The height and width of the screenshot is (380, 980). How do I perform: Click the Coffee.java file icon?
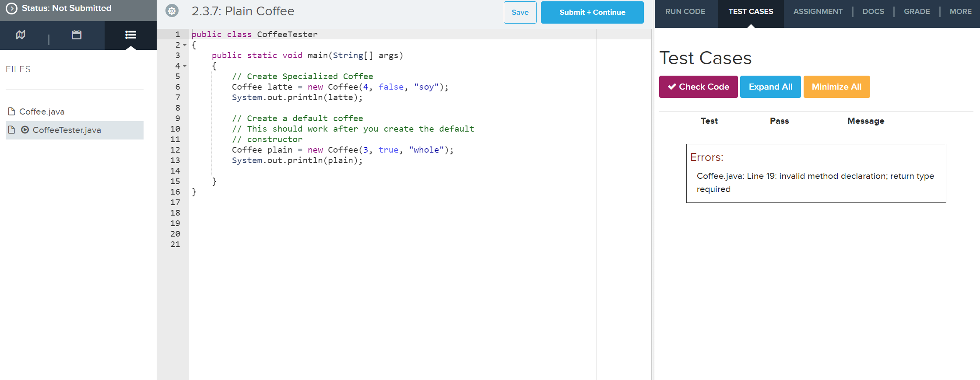pyautogui.click(x=12, y=112)
